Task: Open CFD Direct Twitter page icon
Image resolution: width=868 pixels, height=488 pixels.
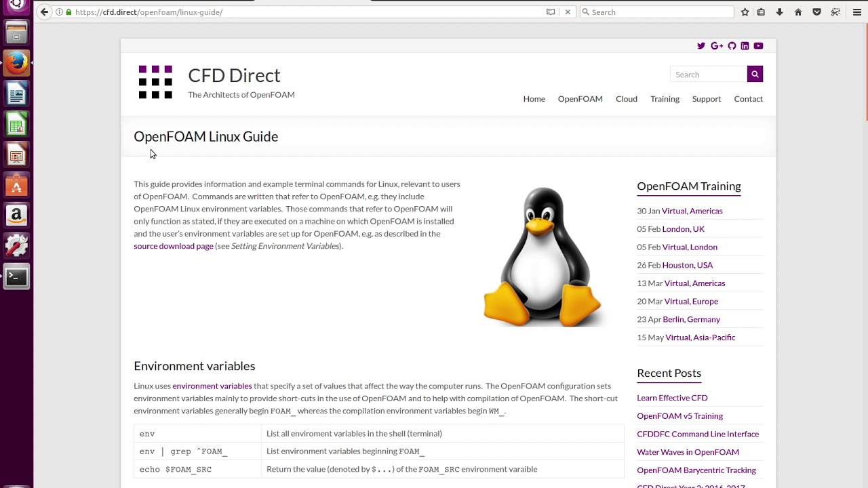Action: tap(701, 46)
